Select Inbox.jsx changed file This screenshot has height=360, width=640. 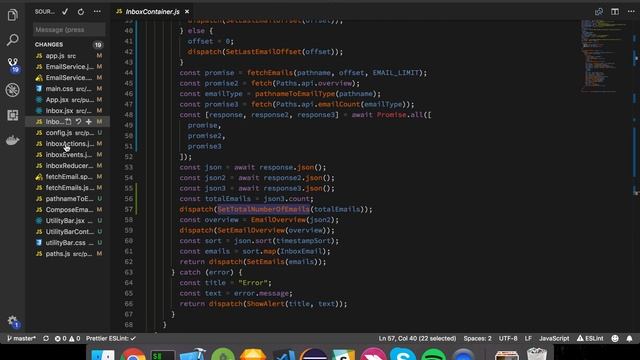pos(68,111)
